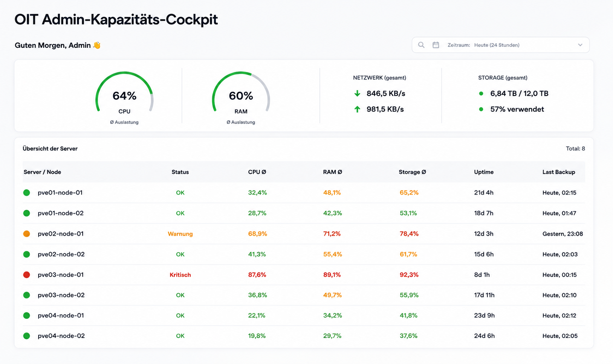This screenshot has width=613, height=364.
Task: Sort by Uptime column header
Action: pos(484,172)
